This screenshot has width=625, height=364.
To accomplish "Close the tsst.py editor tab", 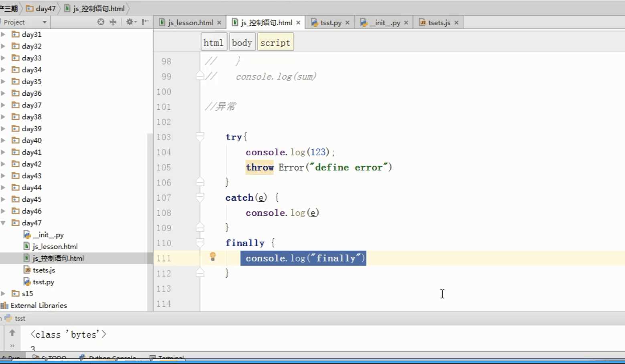I will click(347, 23).
